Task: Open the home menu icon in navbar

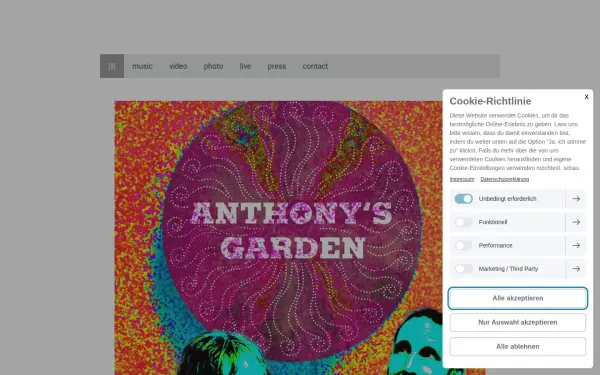Action: tap(112, 66)
